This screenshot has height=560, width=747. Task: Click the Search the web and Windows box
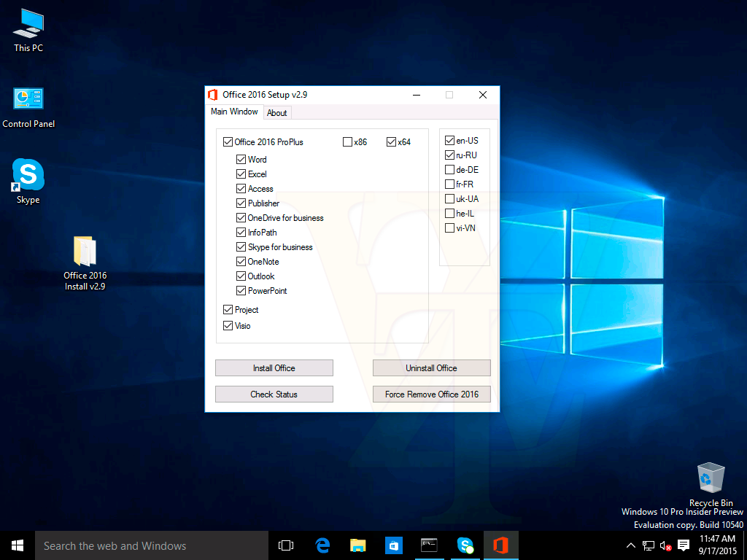(x=152, y=545)
